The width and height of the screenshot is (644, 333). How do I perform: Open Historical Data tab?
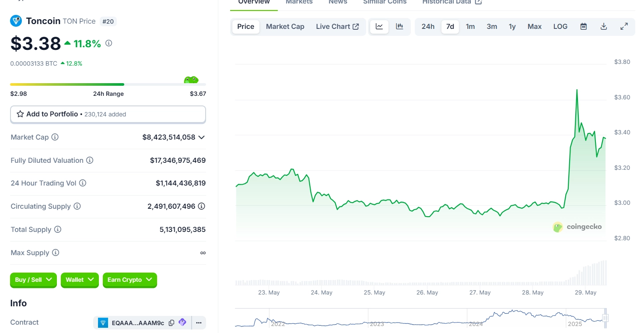tap(452, 2)
